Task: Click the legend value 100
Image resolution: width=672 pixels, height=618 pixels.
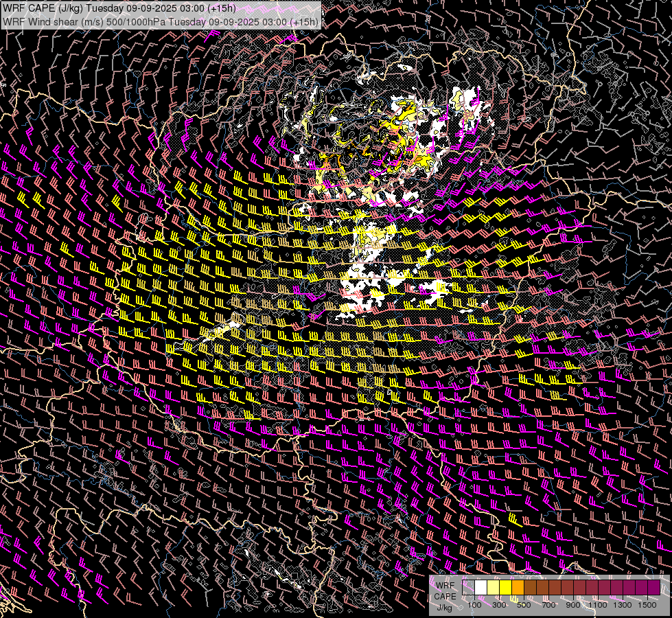Action: click(x=474, y=605)
